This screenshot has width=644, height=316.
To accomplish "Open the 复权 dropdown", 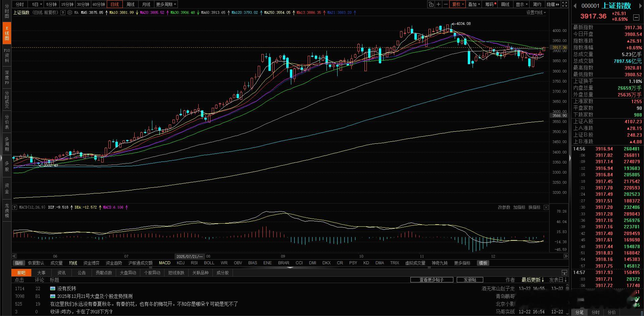I will (458, 4).
